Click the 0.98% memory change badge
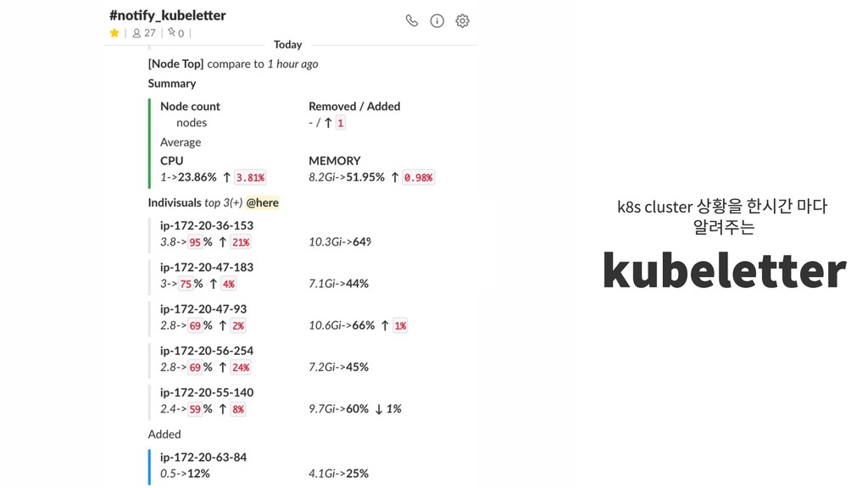This screenshot has height=488, width=868. tap(418, 178)
